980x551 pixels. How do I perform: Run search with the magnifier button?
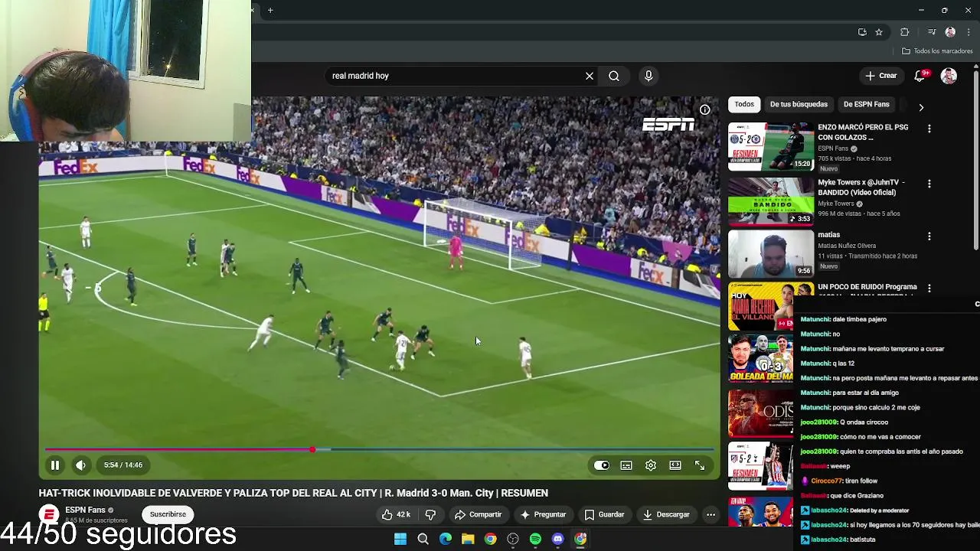pyautogui.click(x=614, y=76)
